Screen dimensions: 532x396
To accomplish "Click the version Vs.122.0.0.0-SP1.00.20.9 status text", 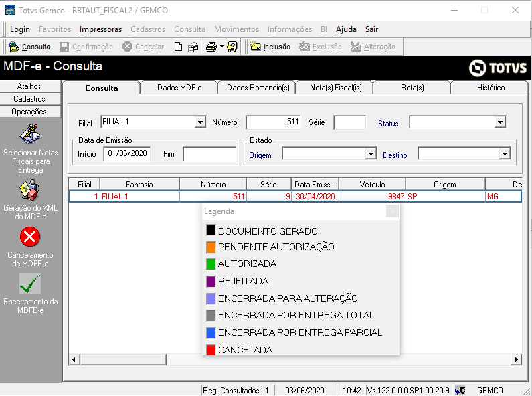I will [408, 391].
